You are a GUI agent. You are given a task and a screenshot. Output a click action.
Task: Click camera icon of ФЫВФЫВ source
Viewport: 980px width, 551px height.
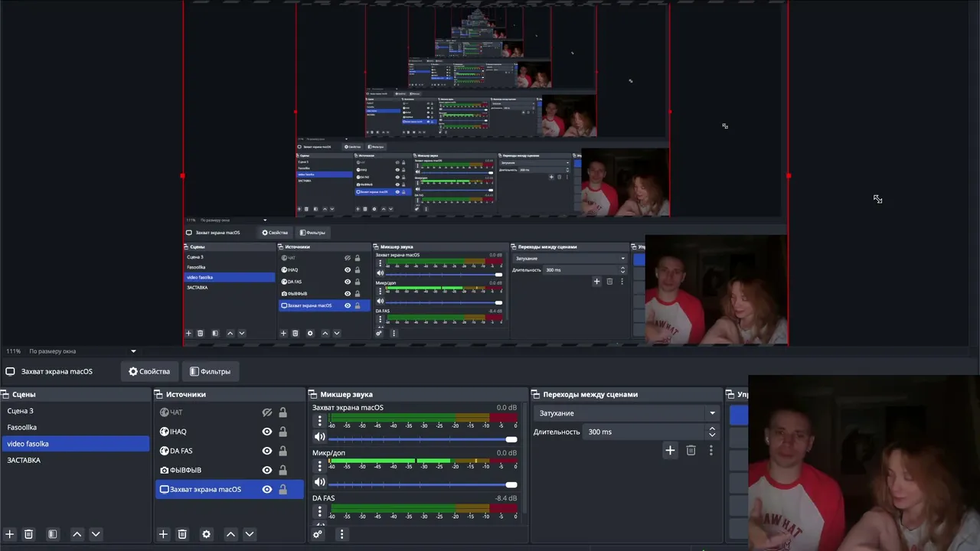pos(164,470)
